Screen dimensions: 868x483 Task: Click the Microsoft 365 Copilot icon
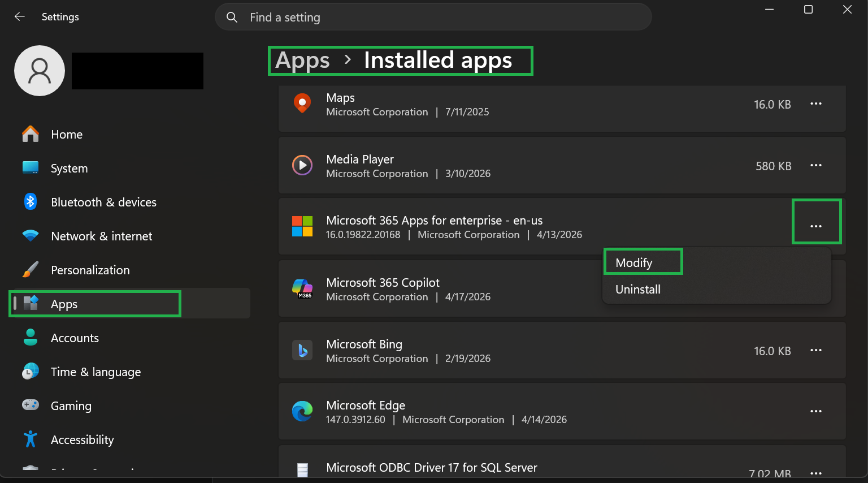click(302, 288)
